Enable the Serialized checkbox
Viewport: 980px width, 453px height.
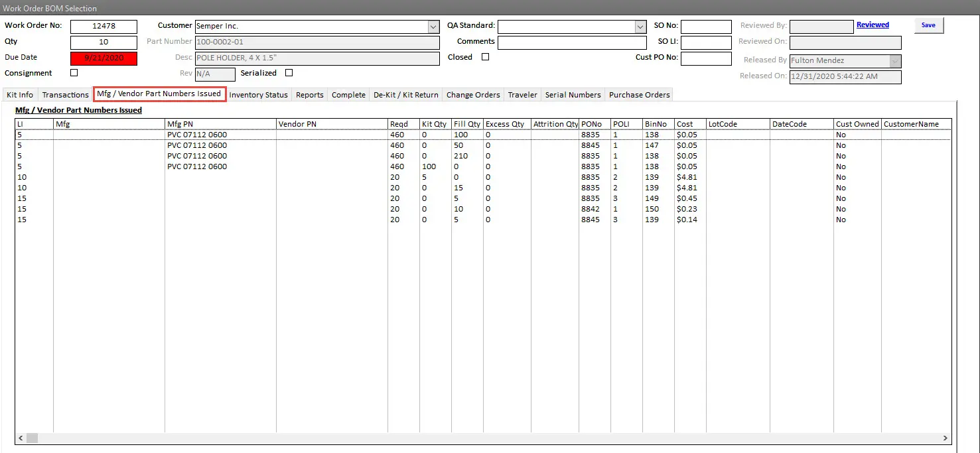pyautogui.click(x=289, y=73)
